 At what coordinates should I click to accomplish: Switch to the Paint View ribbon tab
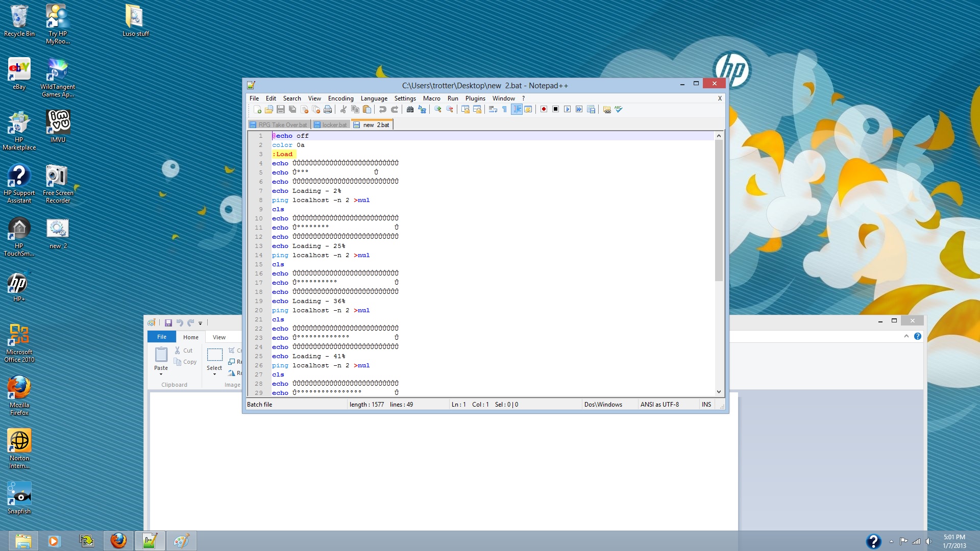pos(219,337)
